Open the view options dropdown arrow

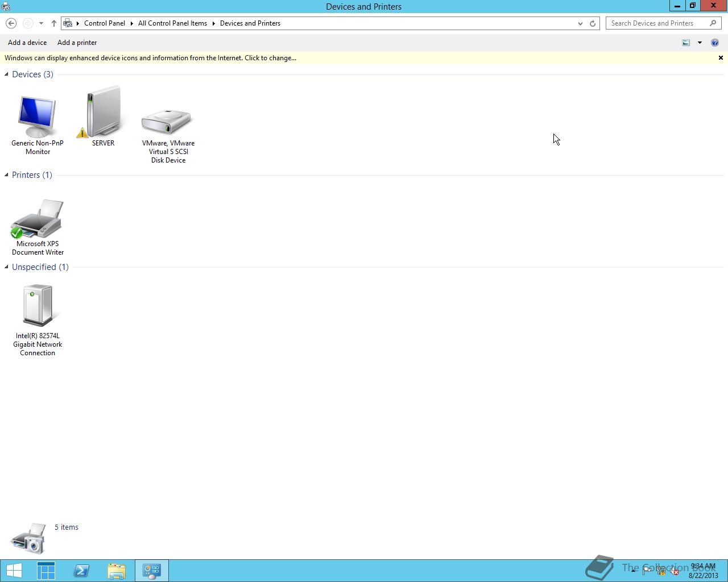[x=700, y=43]
